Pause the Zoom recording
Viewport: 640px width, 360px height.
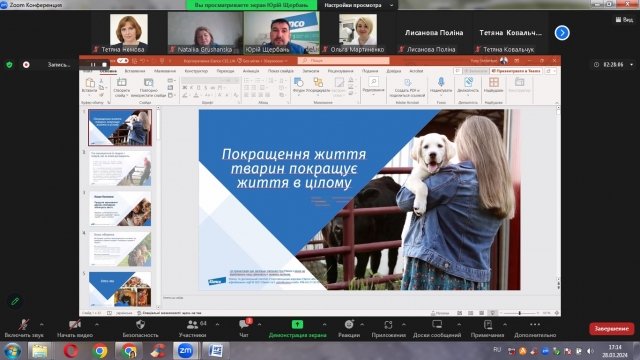coord(93,64)
